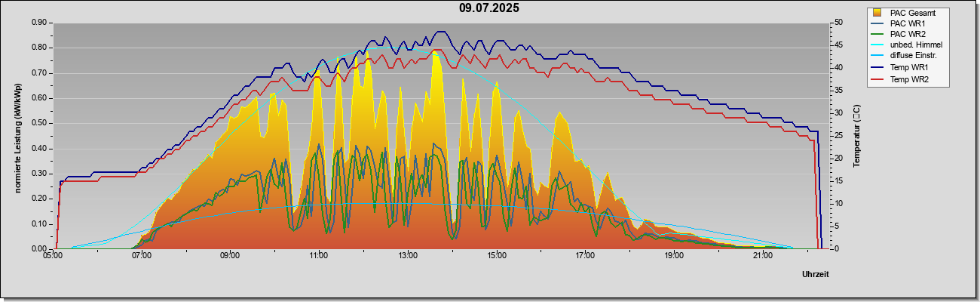The width and height of the screenshot is (980, 302).
Task: Select the PAC WR2 legend entry
Action: 899,35
